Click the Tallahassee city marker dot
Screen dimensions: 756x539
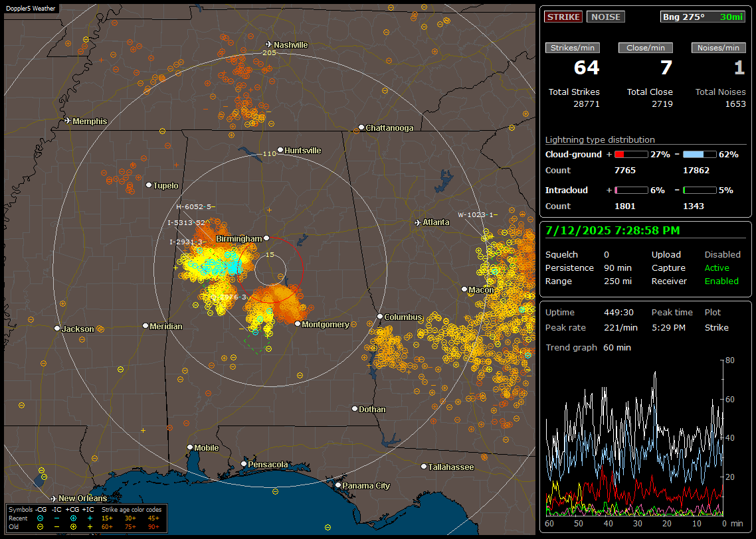(424, 466)
